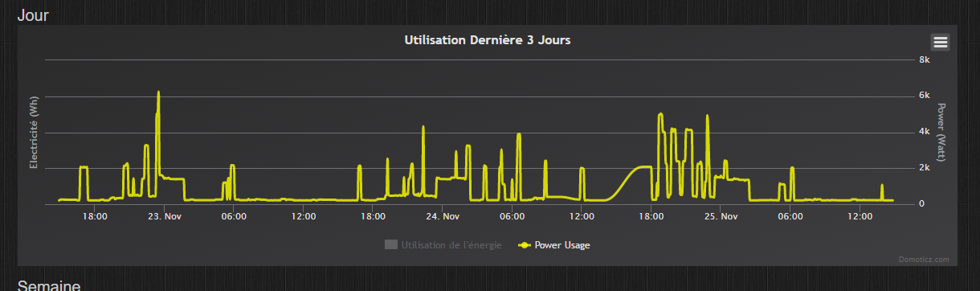Select the 25. Nov axis label

[x=721, y=216]
